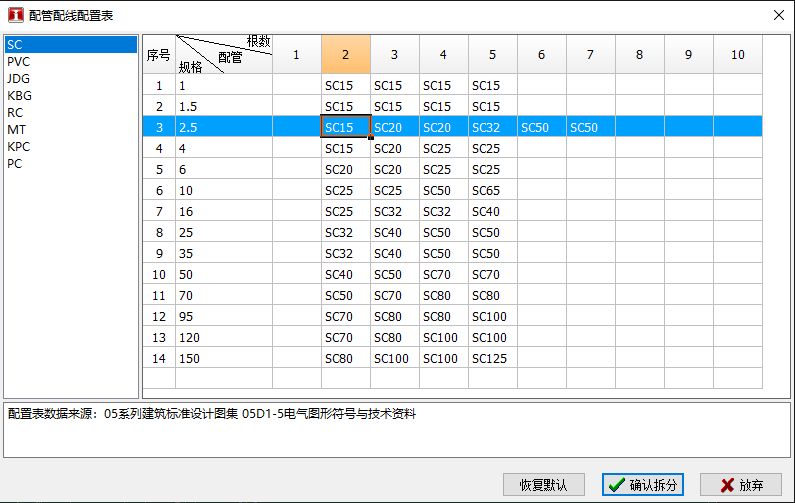Viewport: 795px width, 503px height.
Task: Select RC conduit type
Action: click(x=15, y=112)
